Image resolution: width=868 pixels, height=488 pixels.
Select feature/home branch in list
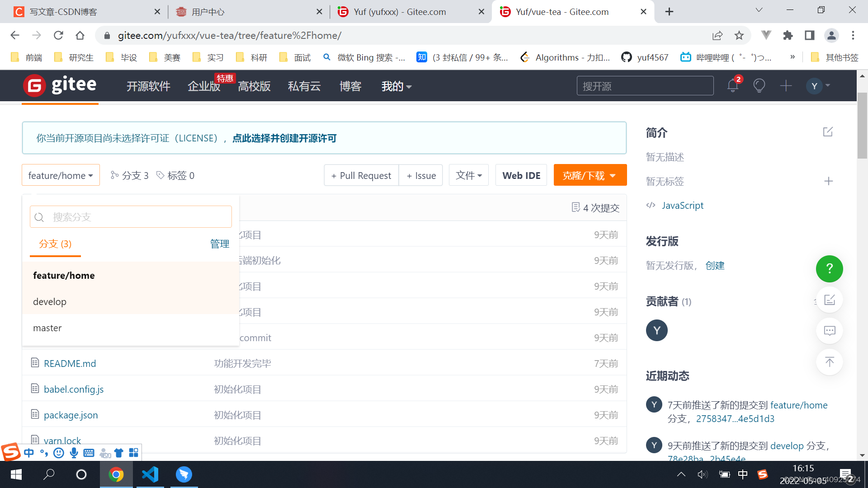131,275
